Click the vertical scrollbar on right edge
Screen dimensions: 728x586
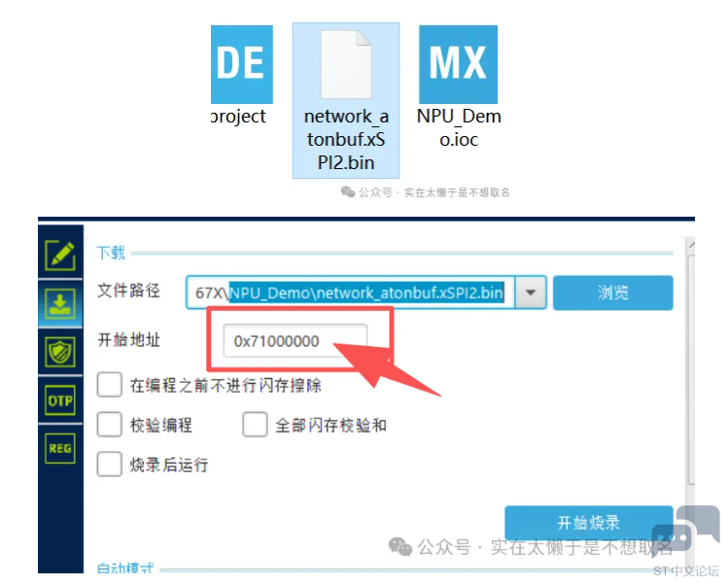pyautogui.click(x=691, y=371)
